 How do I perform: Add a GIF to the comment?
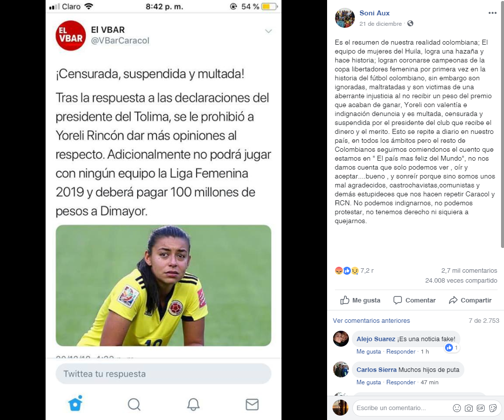[x=481, y=408]
